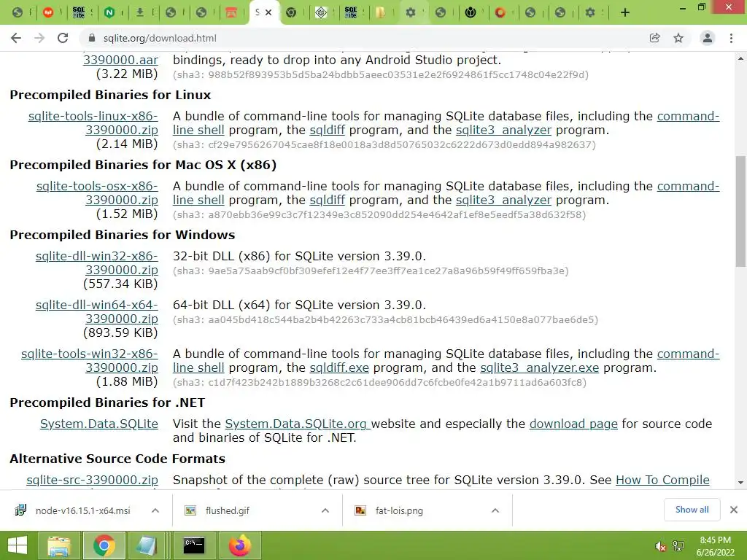Image resolution: width=747 pixels, height=560 pixels.
Task: Click the 'Precompiled Binaries for Windows' heading
Action: point(123,235)
